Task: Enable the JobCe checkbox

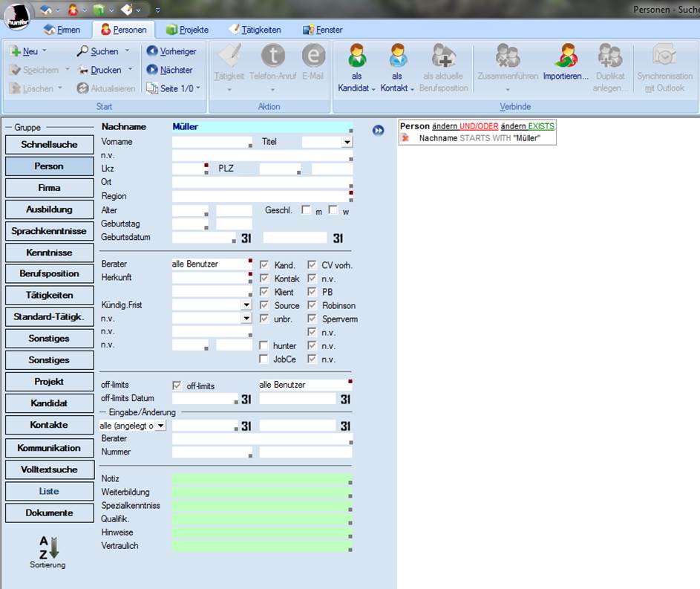Action: click(x=264, y=359)
